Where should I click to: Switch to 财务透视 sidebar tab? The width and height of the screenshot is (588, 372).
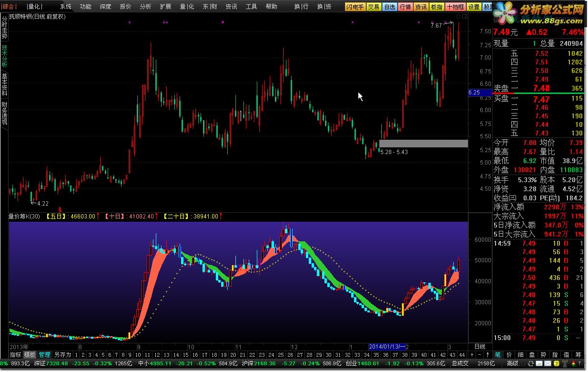[x=4, y=113]
